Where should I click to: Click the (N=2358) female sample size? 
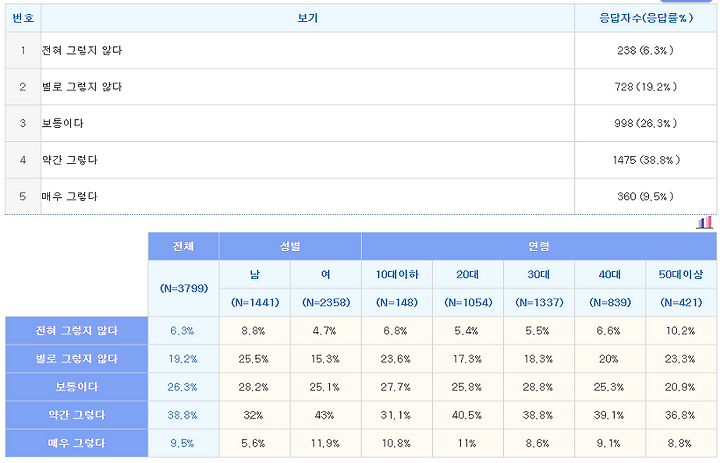pyautogui.click(x=326, y=302)
